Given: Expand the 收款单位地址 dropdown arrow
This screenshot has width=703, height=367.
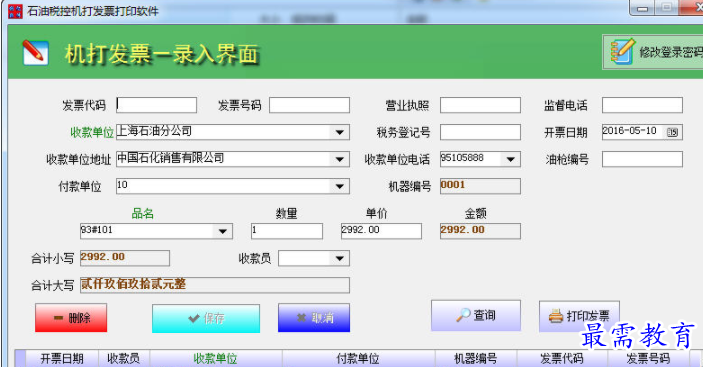Looking at the screenshot, I should (x=340, y=159).
